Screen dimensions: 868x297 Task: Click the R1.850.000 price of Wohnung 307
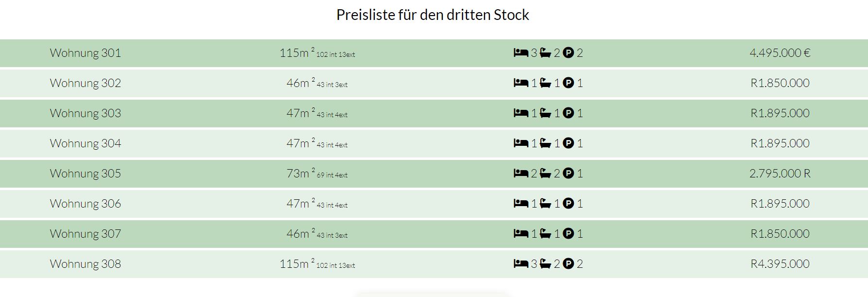coord(780,233)
